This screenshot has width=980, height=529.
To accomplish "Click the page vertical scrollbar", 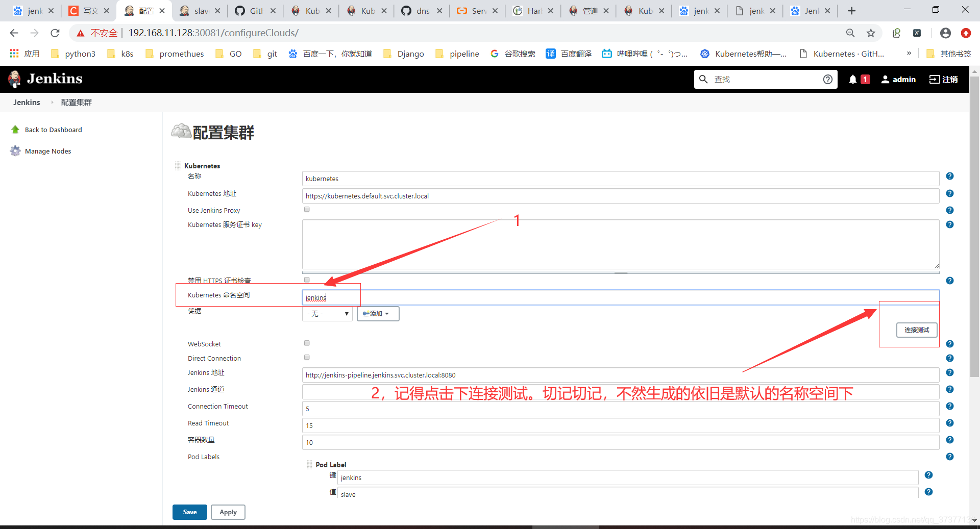I will (x=974, y=227).
